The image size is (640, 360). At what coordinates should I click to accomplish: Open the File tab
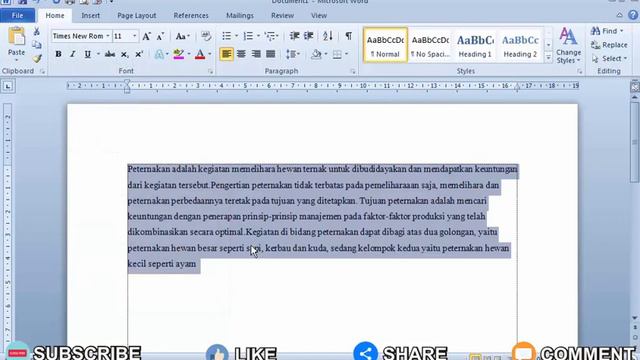(x=17, y=16)
